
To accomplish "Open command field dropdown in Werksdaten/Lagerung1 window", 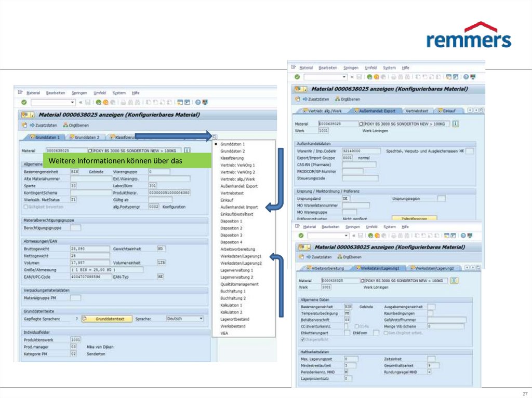I will 347,235.
